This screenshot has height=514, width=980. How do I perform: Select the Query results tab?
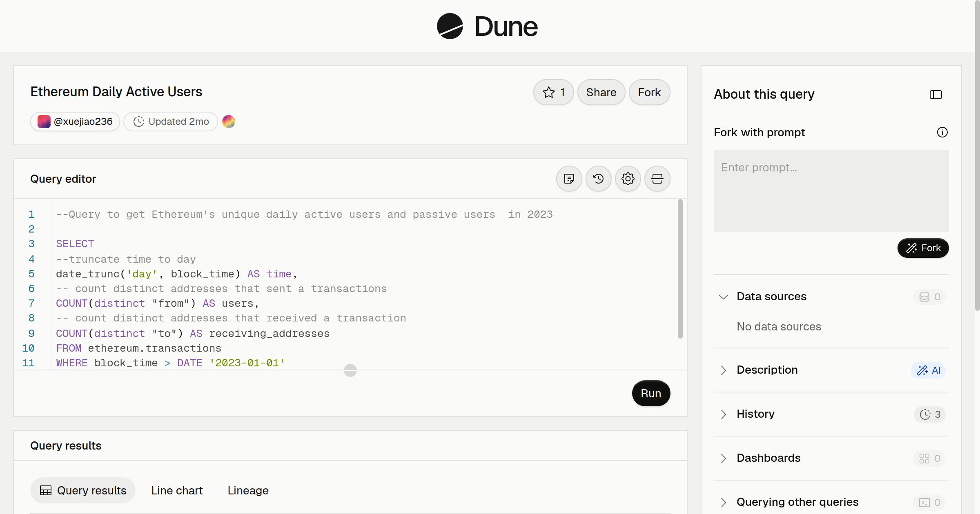[83, 490]
